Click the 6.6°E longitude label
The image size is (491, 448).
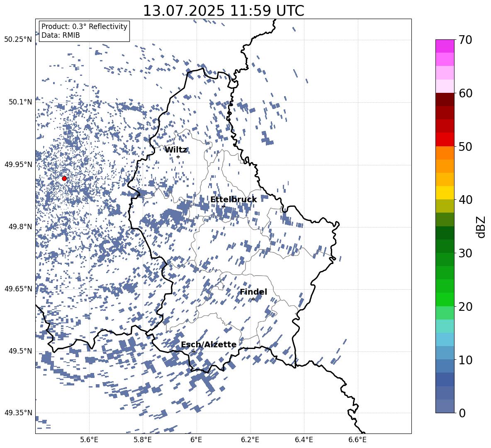[357, 440]
